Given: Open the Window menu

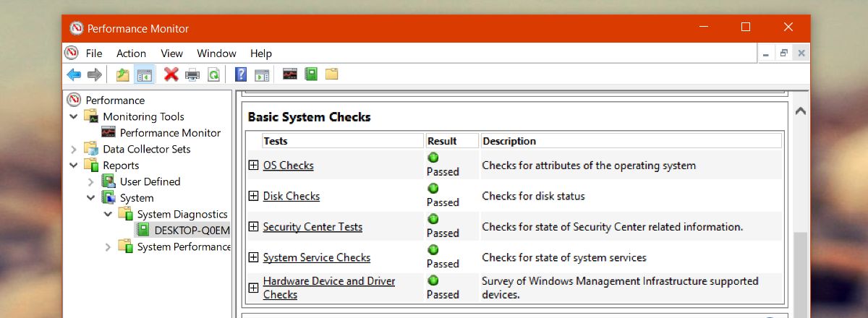Looking at the screenshot, I should (216, 53).
